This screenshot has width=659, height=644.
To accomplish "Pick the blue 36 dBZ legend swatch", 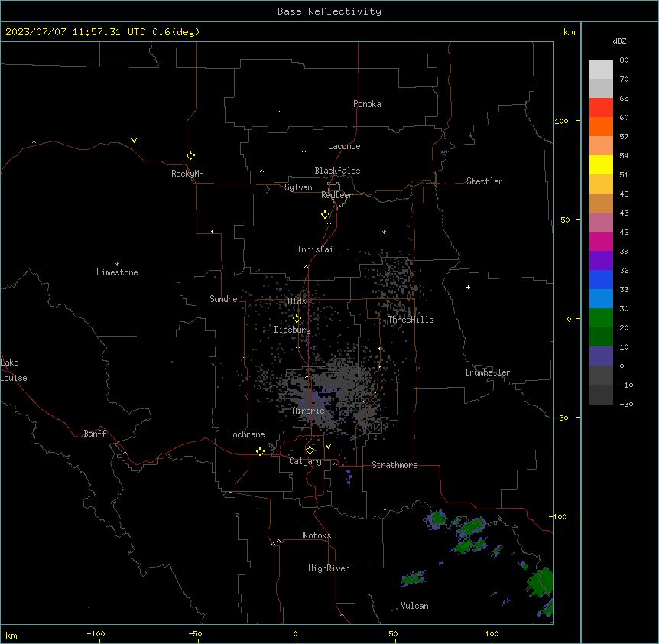I will click(601, 279).
